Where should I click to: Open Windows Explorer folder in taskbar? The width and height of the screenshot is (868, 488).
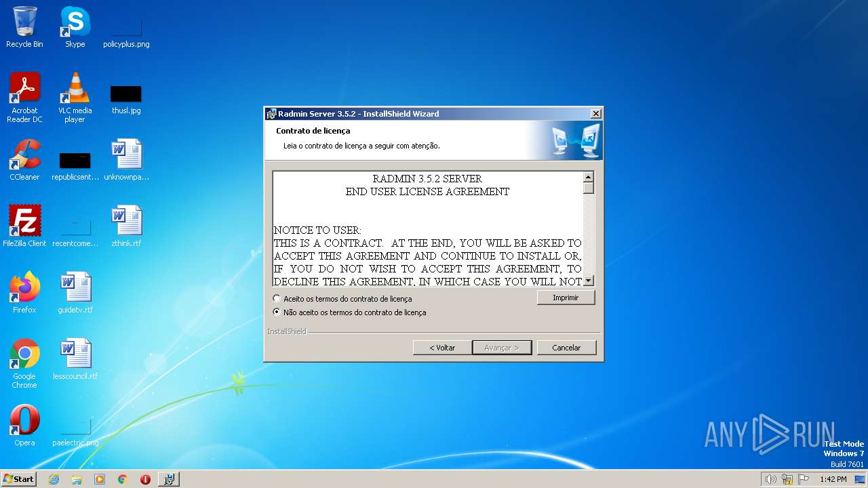point(77,479)
